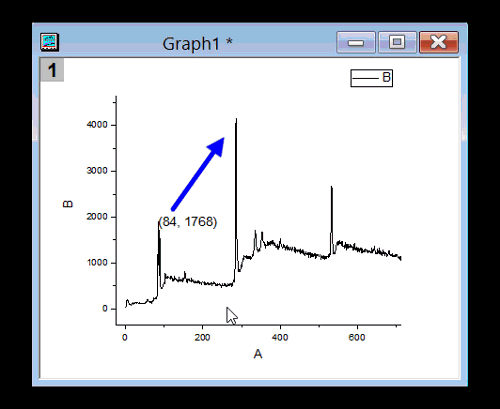The image size is (500, 409).
Task: Maximize the Graph1 window
Action: tap(397, 42)
